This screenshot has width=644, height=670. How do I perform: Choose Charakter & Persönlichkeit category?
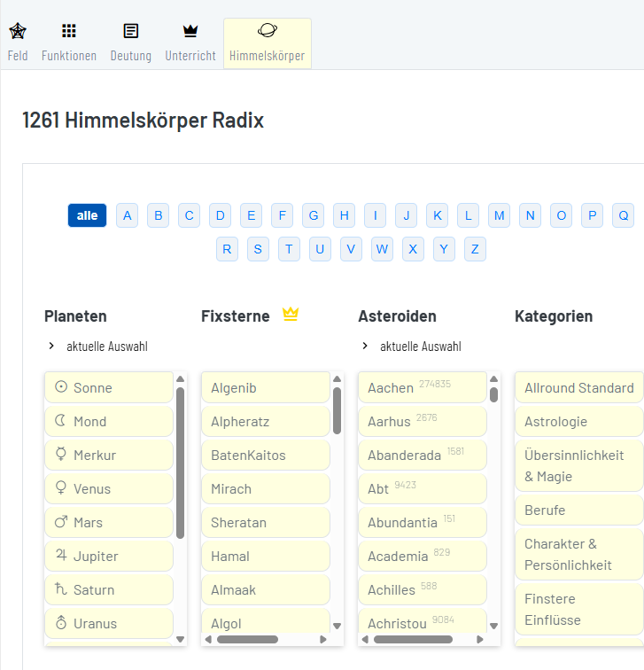pyautogui.click(x=579, y=555)
